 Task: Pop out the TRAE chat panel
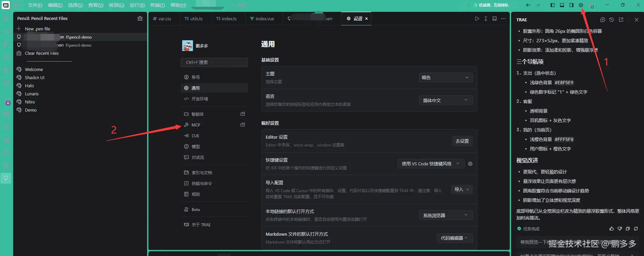[621, 20]
